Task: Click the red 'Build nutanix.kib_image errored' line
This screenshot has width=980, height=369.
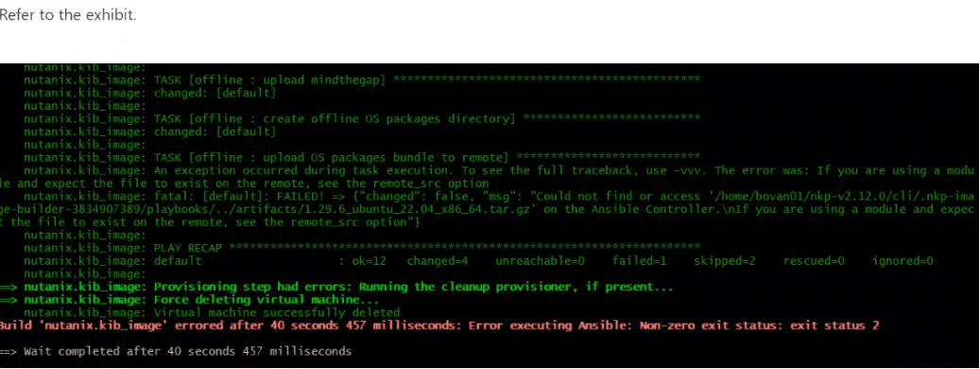Action: (x=440, y=325)
